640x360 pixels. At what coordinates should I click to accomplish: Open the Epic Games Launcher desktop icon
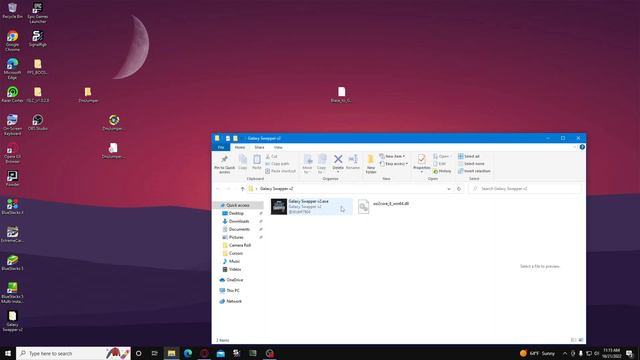(38, 12)
